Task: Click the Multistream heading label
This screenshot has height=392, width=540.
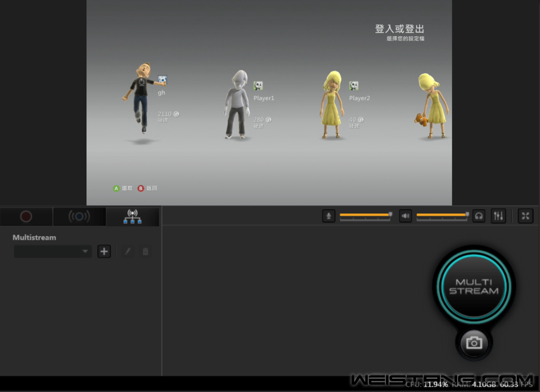Action: 34,238
